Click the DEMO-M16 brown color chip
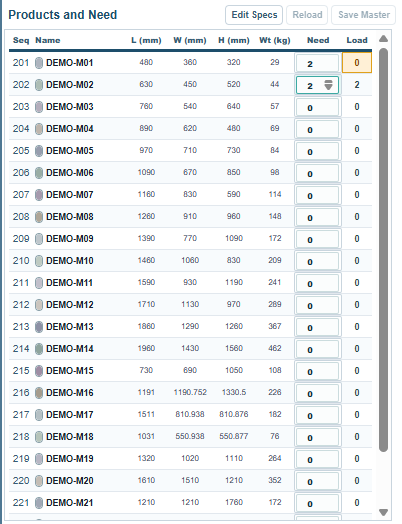This screenshot has width=402, height=524. click(x=39, y=393)
